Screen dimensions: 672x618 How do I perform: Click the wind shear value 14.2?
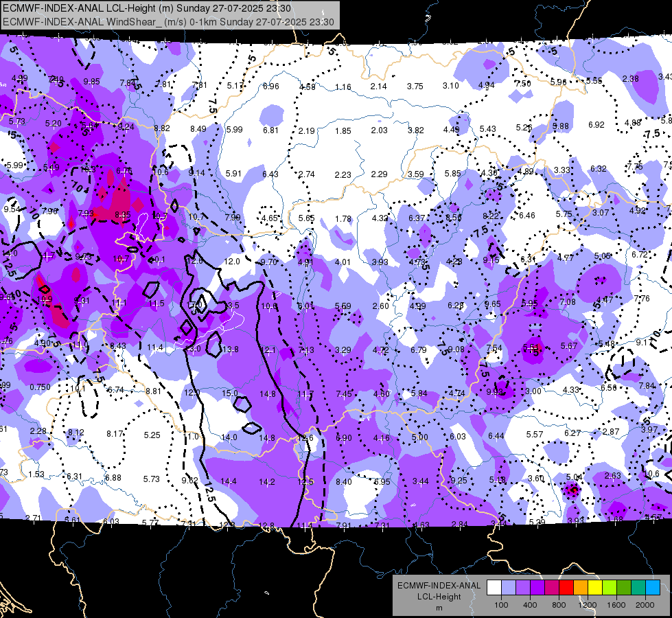[x=267, y=481]
